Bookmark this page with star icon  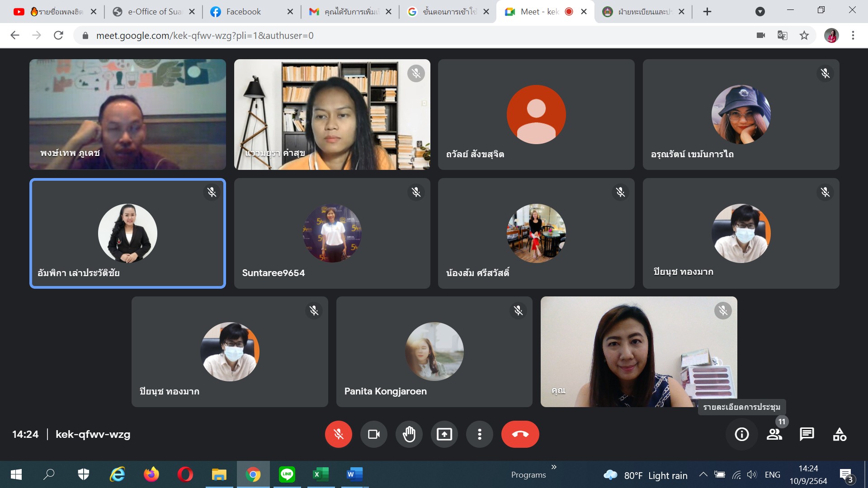[804, 35]
